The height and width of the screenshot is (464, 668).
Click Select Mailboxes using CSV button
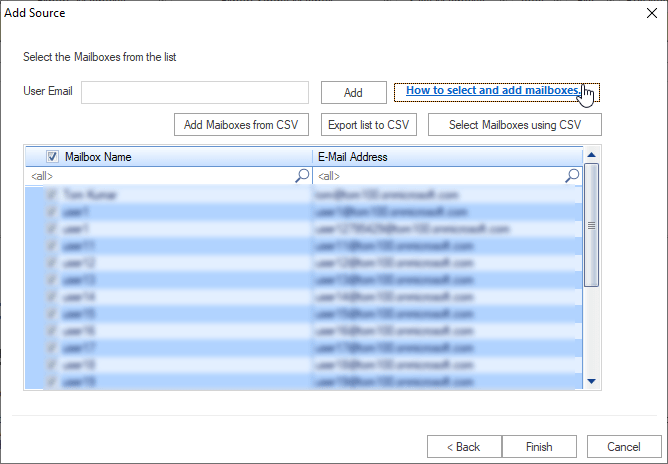pos(515,125)
